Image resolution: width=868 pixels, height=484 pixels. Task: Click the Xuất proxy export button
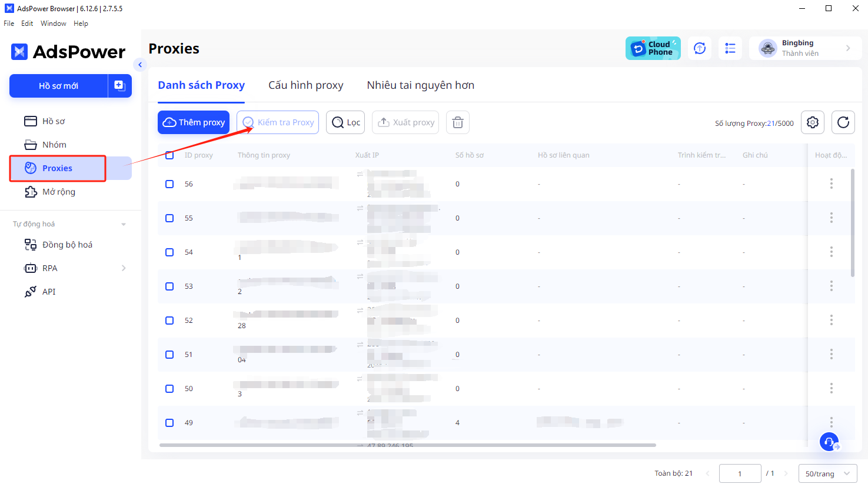[405, 122]
